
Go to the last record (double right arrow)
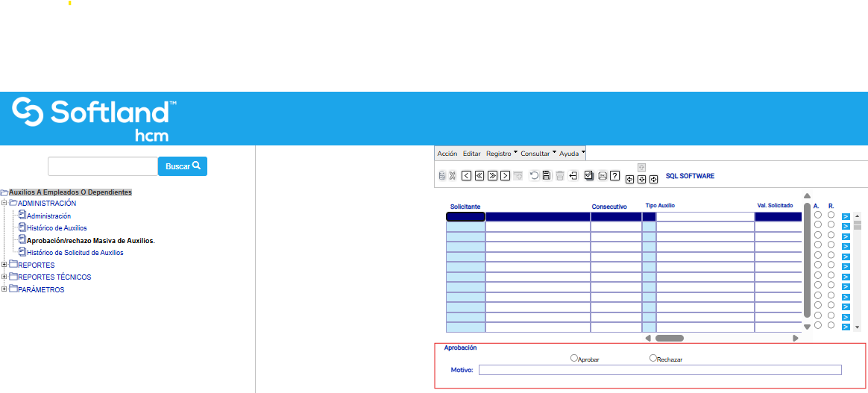point(492,176)
